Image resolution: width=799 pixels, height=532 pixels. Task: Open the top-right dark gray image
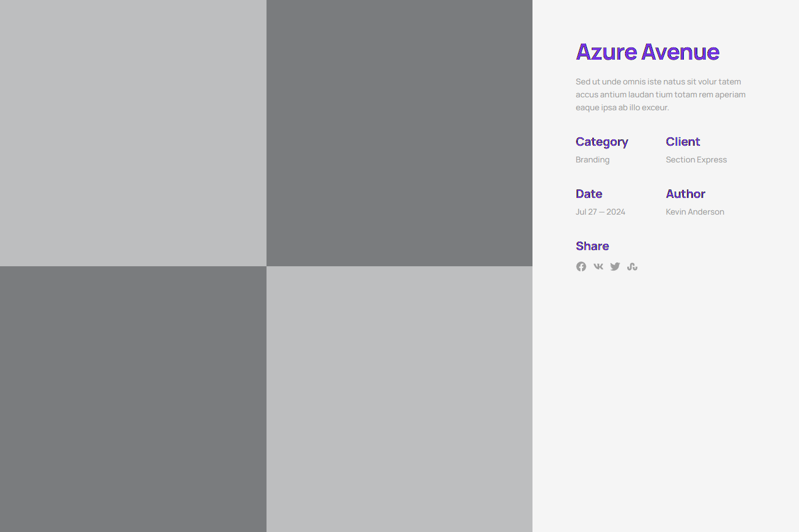399,133
